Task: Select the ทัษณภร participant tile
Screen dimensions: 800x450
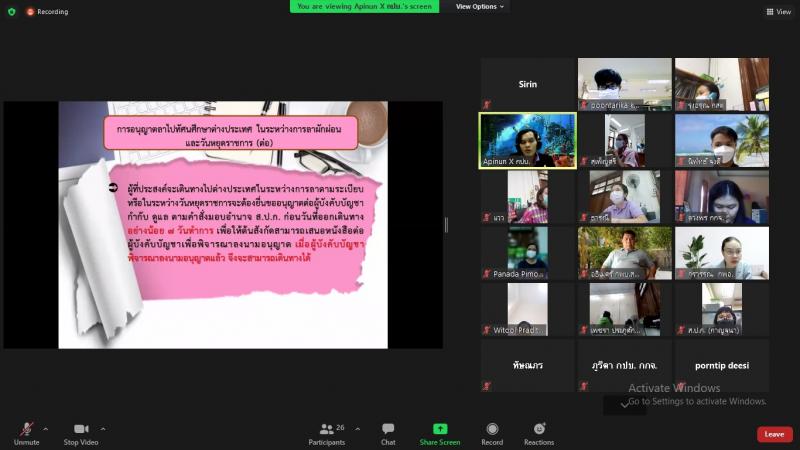Action: [528, 366]
